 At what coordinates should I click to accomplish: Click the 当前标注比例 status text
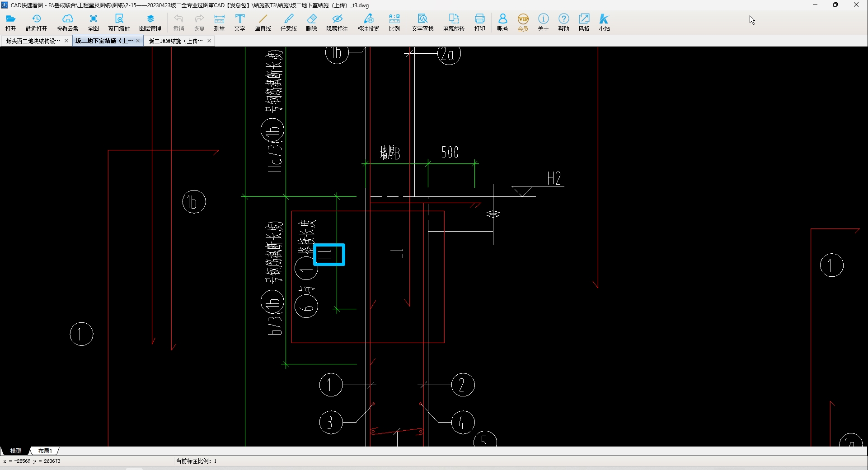(197, 461)
